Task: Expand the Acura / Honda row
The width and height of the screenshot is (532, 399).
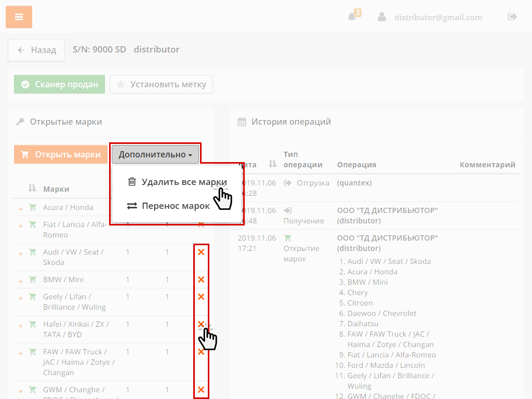Action: pyautogui.click(x=21, y=208)
